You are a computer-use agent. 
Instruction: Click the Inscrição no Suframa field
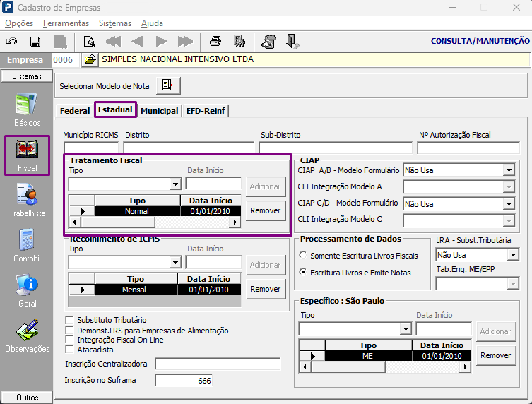(184, 380)
